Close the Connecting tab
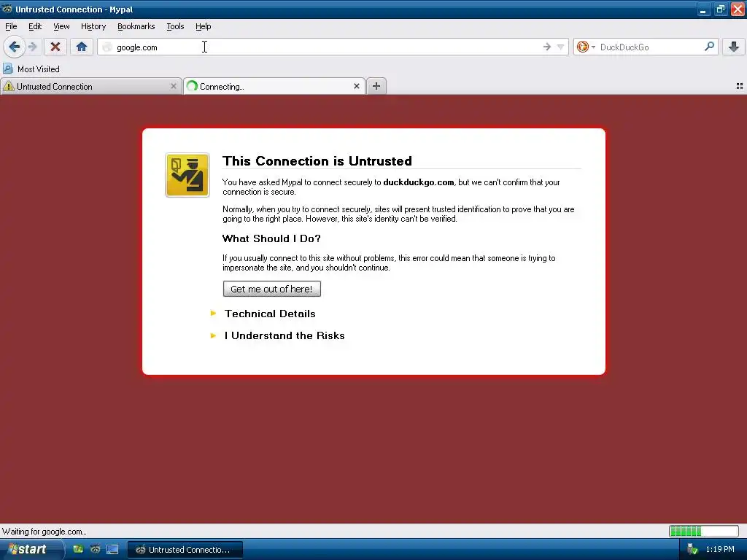The width and height of the screenshot is (747, 560). point(356,86)
